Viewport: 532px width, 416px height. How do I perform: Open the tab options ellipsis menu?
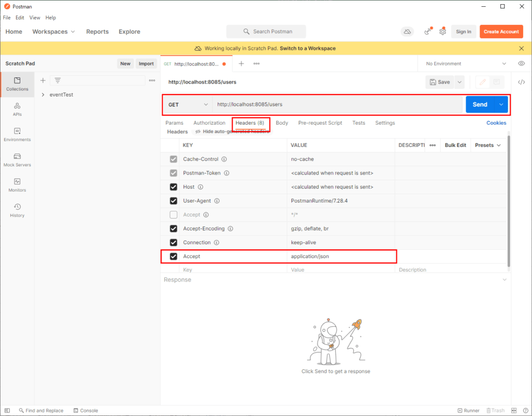[257, 63]
